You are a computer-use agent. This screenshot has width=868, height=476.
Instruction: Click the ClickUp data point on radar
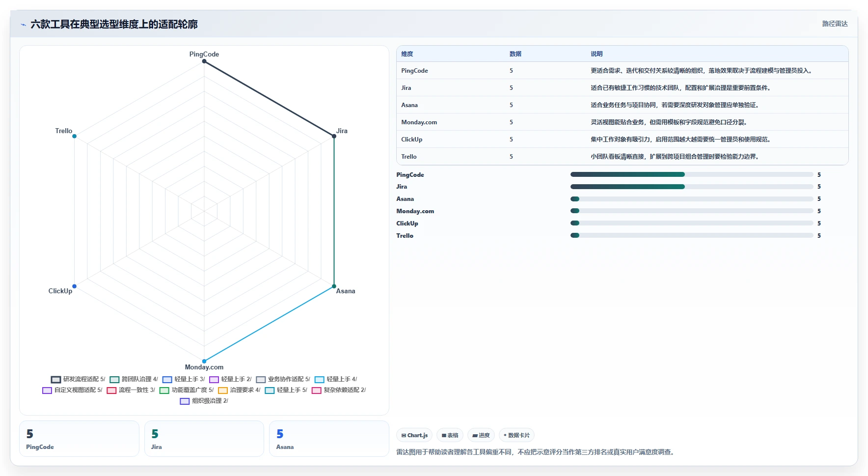[74, 286]
